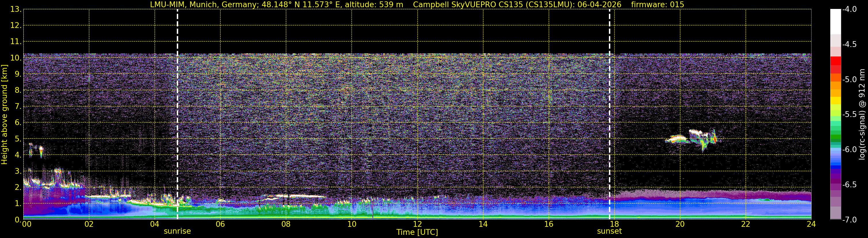Click the 'LMU-MIM, Munich, Germany' title text

click(x=204, y=5)
